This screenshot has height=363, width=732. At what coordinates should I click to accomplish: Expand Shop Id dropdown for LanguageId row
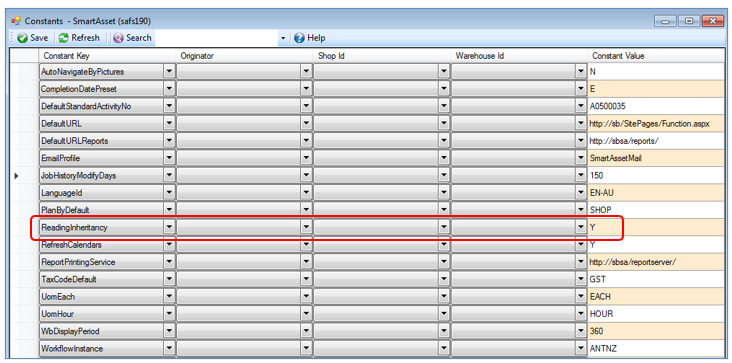[443, 193]
